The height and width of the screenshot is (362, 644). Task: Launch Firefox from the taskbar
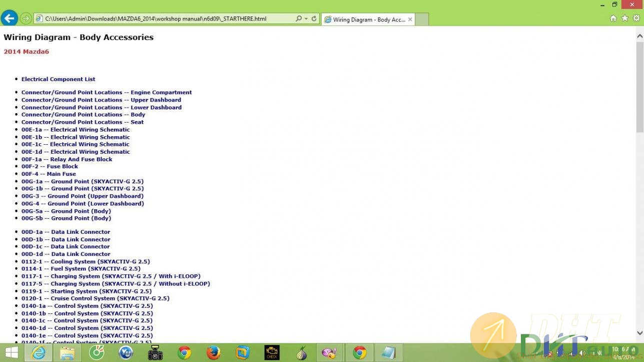(214, 352)
